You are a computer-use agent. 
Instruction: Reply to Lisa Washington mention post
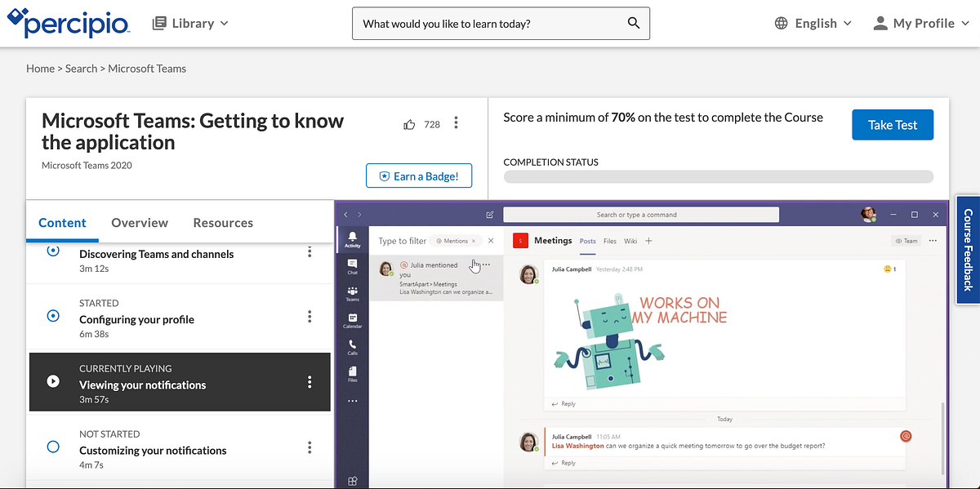564,463
